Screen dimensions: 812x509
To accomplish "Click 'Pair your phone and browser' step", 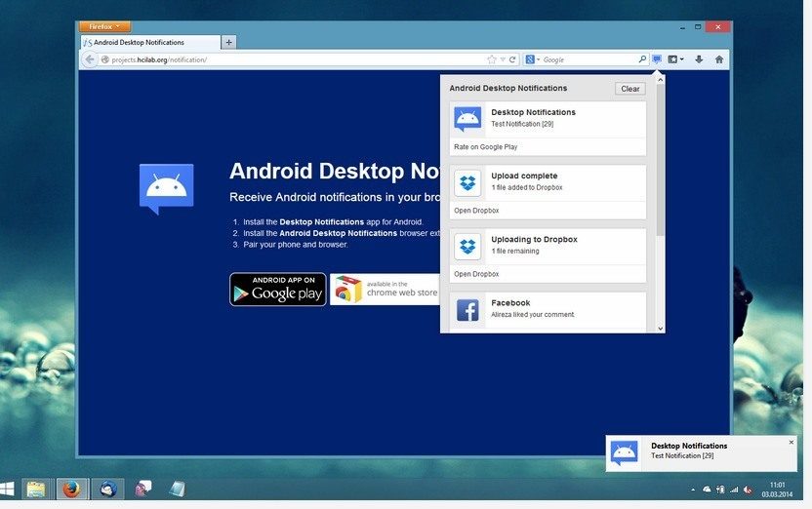I will (x=296, y=245).
